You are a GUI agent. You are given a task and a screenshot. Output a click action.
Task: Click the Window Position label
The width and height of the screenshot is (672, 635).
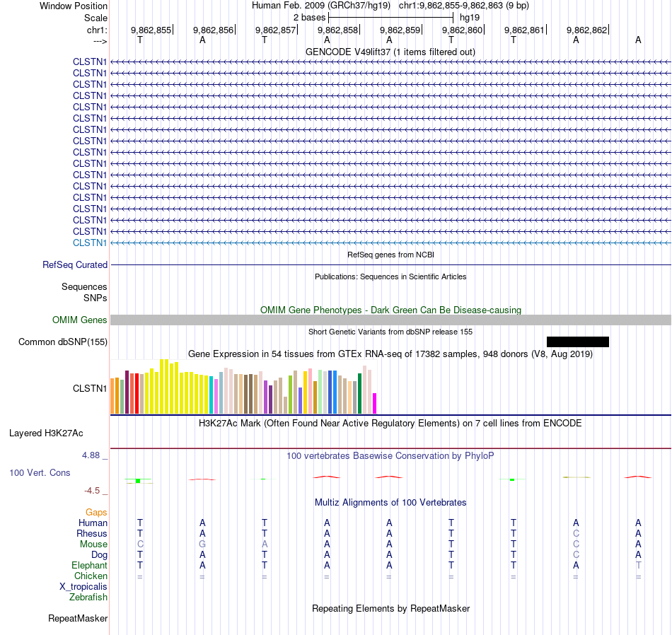(74, 6)
